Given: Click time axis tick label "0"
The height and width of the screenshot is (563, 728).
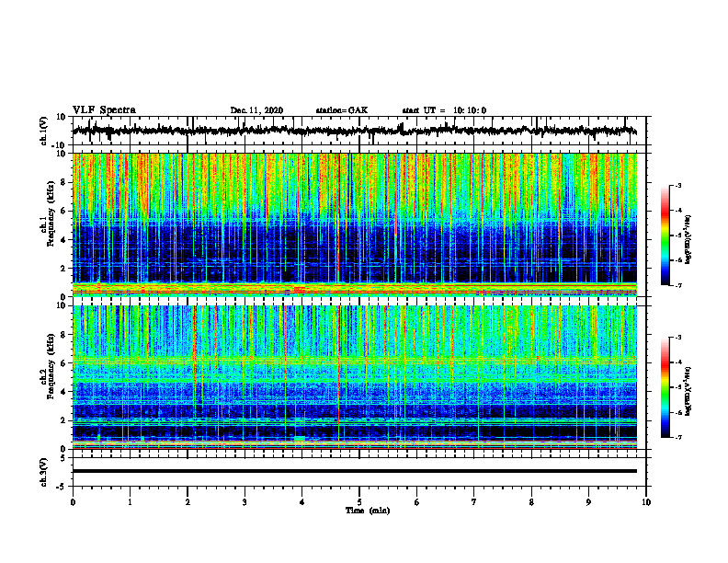Looking at the screenshot, I should click(73, 502).
